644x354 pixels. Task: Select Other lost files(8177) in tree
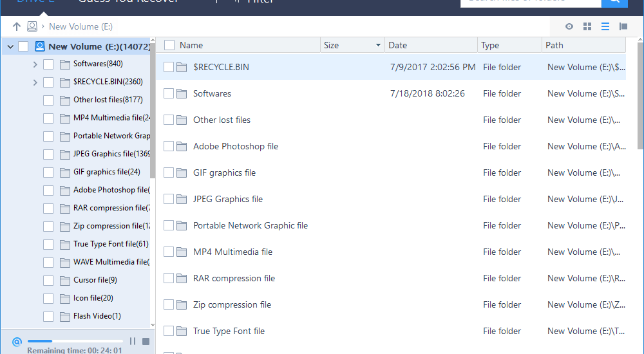pos(108,100)
